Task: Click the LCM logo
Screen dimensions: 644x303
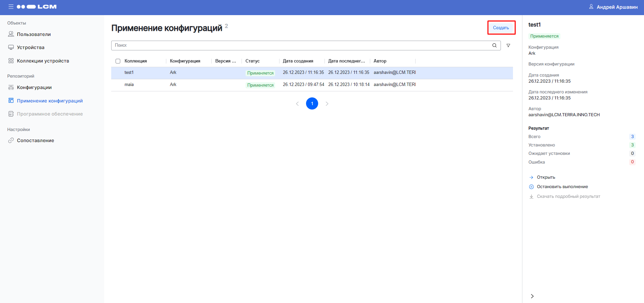Action: (37, 7)
